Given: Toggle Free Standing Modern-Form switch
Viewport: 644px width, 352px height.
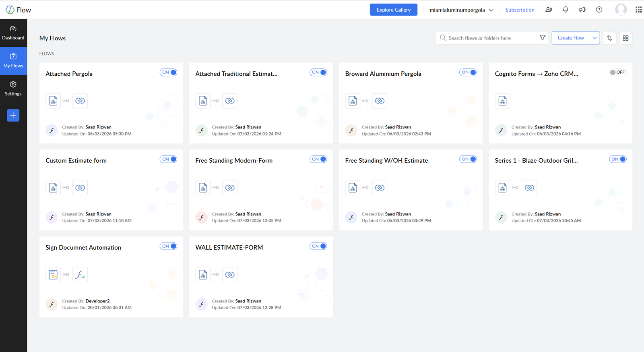Looking at the screenshot, I should click(x=318, y=159).
